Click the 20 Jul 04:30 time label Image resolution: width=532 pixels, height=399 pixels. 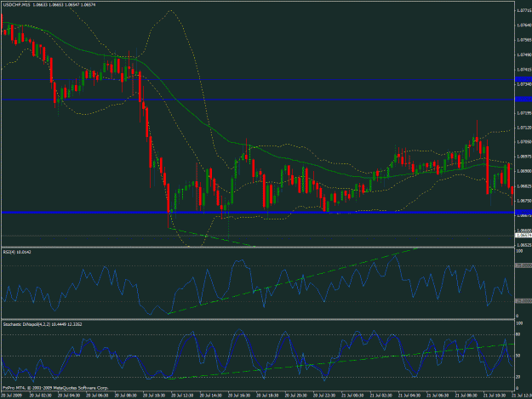coord(69,396)
